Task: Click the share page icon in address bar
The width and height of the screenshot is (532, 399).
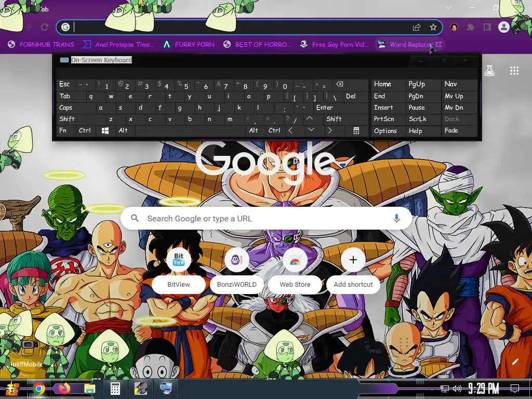Action: click(417, 27)
